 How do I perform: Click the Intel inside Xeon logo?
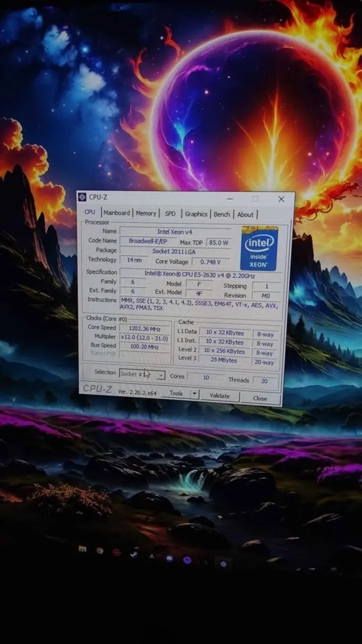click(259, 248)
